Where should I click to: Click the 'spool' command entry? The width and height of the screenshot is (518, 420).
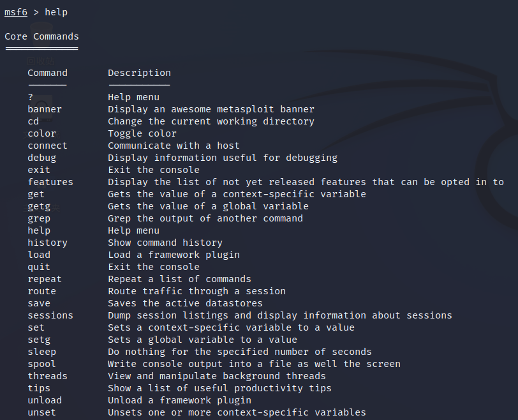[41, 364]
